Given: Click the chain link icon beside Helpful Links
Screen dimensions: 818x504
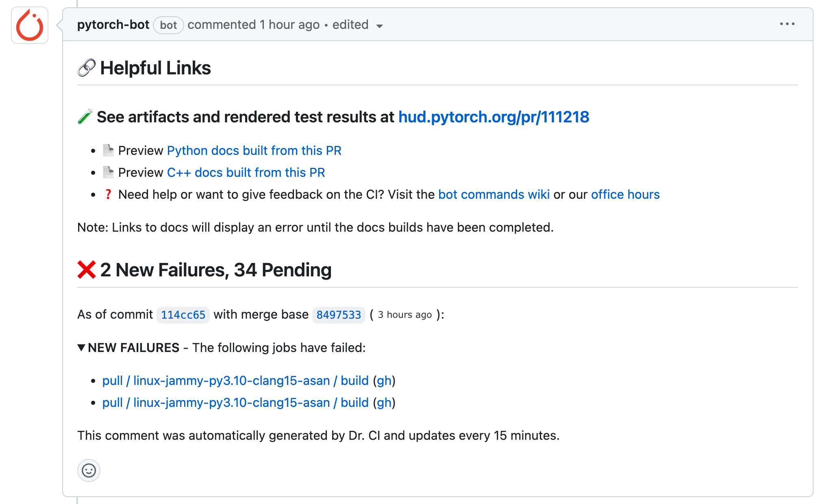Looking at the screenshot, I should point(86,67).
